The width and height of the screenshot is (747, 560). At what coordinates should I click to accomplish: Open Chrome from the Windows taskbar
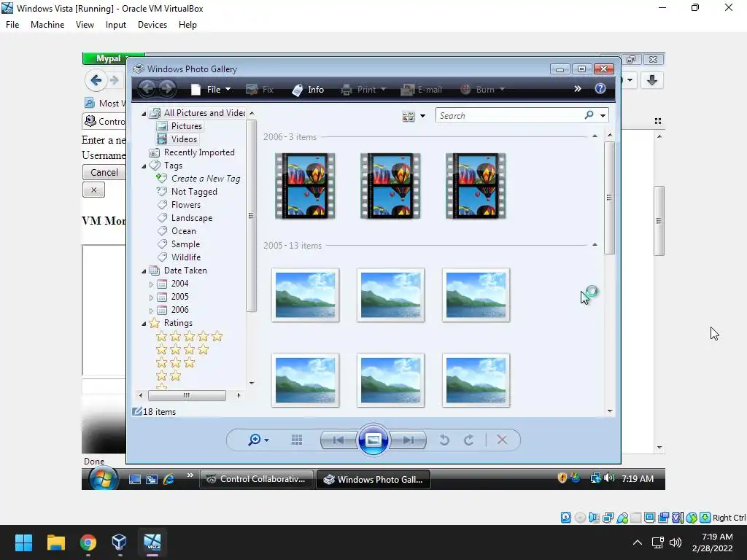pos(88,542)
